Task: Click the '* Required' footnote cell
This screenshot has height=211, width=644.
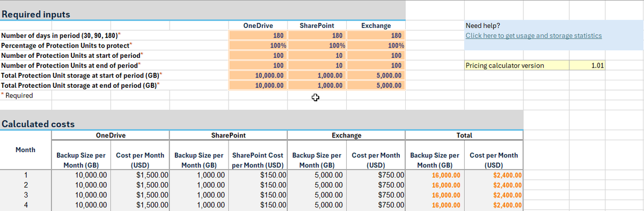Action: pyautogui.click(x=17, y=95)
